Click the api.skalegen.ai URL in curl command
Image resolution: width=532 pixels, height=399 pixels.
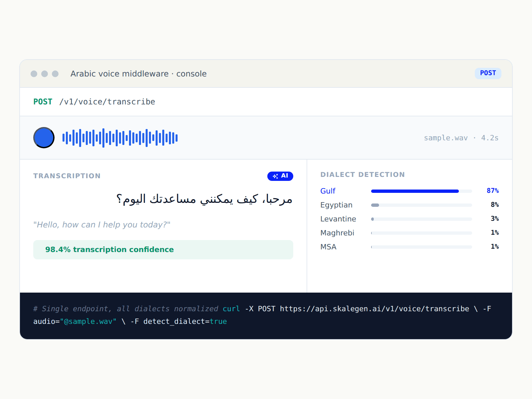[374, 309]
